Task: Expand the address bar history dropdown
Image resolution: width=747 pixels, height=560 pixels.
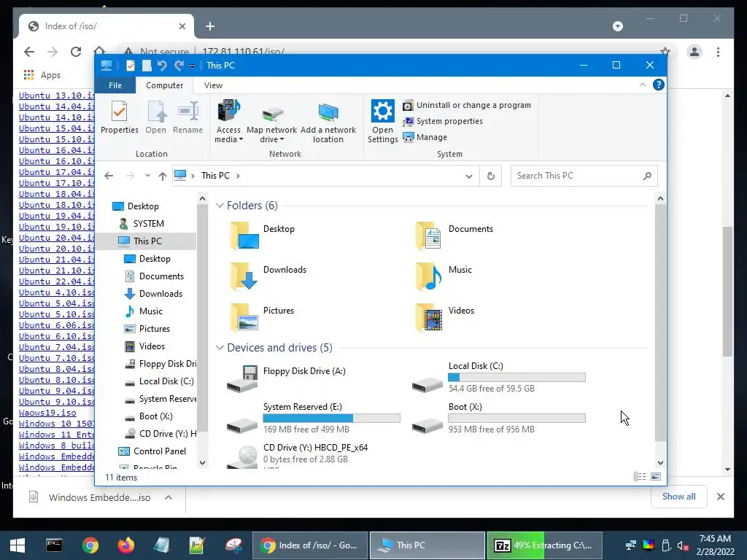Action: click(x=469, y=176)
